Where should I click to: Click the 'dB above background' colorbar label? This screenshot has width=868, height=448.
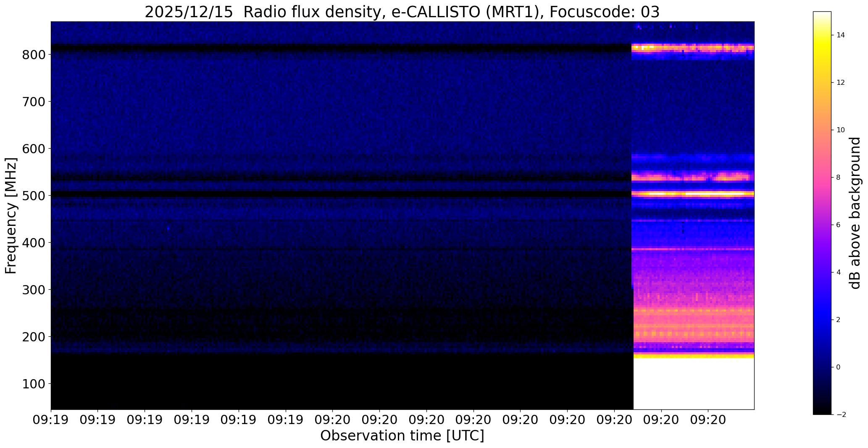tap(855, 213)
